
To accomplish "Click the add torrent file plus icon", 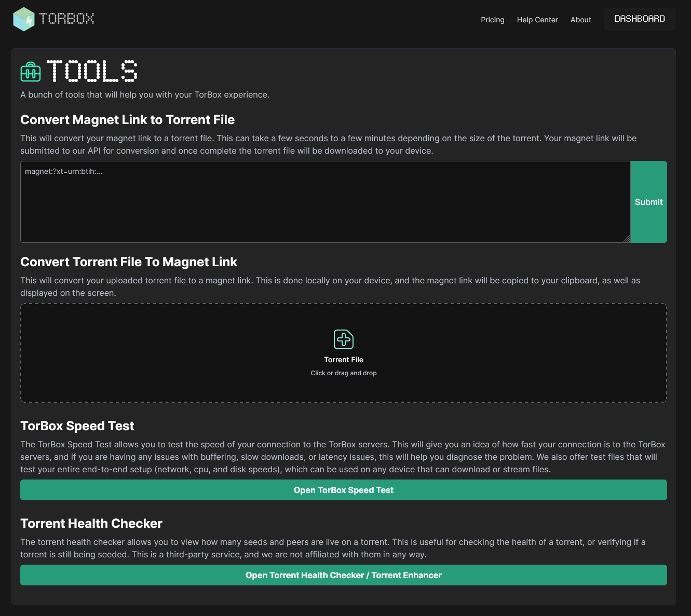I will click(x=344, y=339).
